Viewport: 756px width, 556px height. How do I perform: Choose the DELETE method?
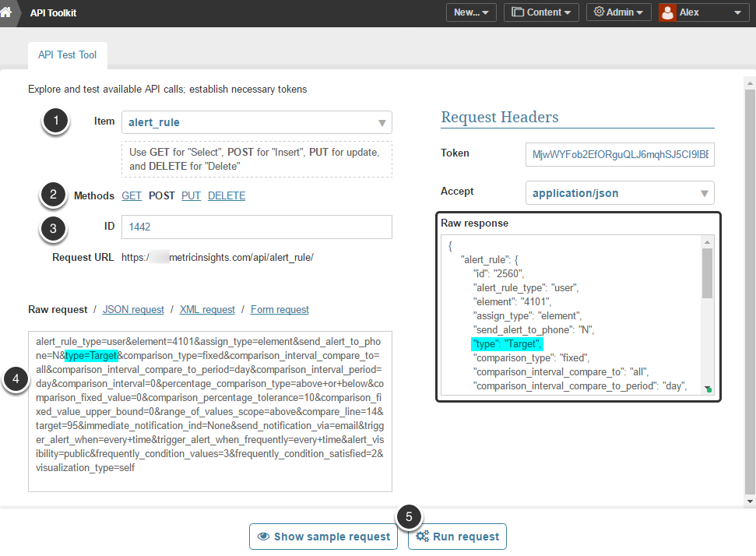[x=227, y=195]
